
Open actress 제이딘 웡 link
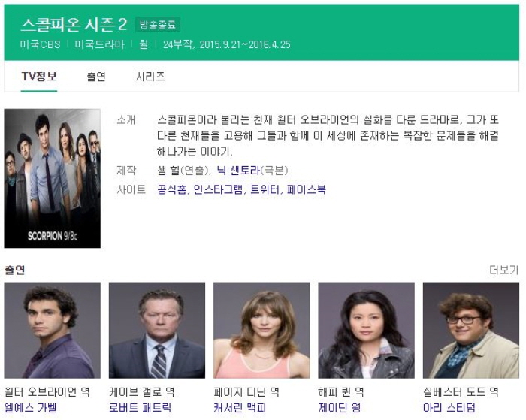pos(340,407)
